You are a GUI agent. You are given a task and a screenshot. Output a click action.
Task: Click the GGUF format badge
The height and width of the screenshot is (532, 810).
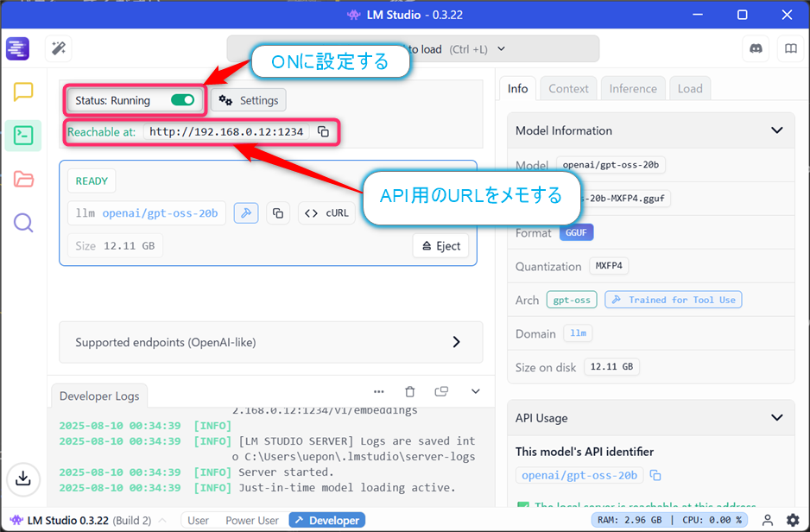[x=576, y=232]
